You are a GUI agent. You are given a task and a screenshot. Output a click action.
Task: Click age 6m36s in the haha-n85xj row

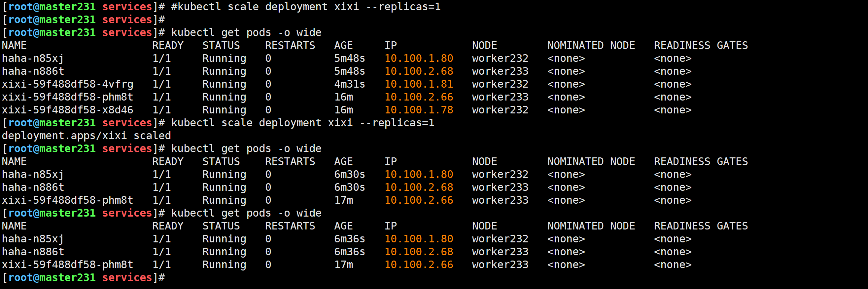coord(349,239)
